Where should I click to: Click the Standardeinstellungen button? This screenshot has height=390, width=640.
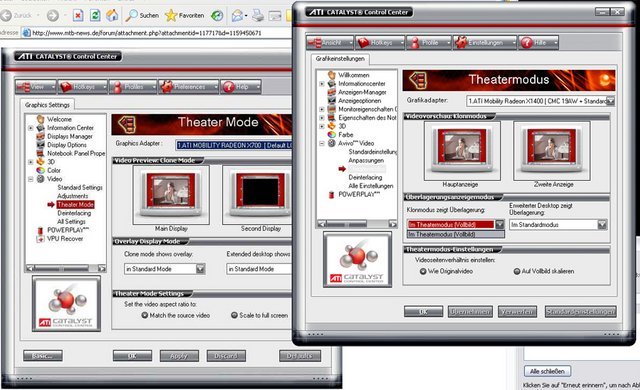coord(580,312)
